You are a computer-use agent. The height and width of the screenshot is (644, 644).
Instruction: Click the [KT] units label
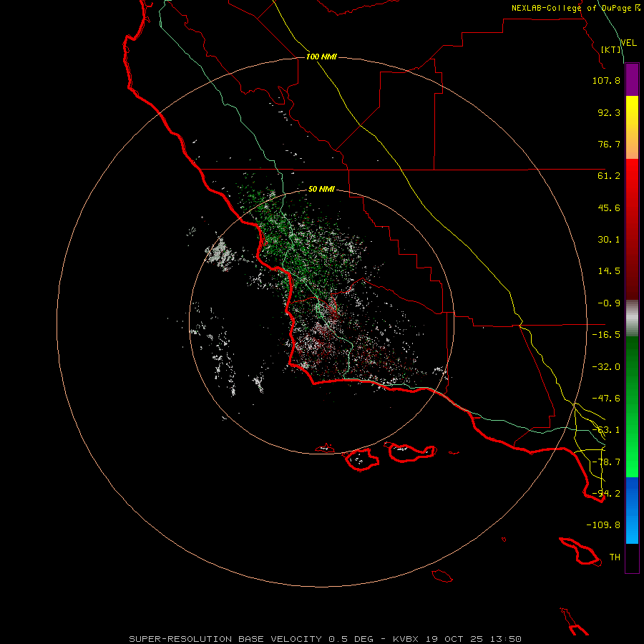(611, 49)
